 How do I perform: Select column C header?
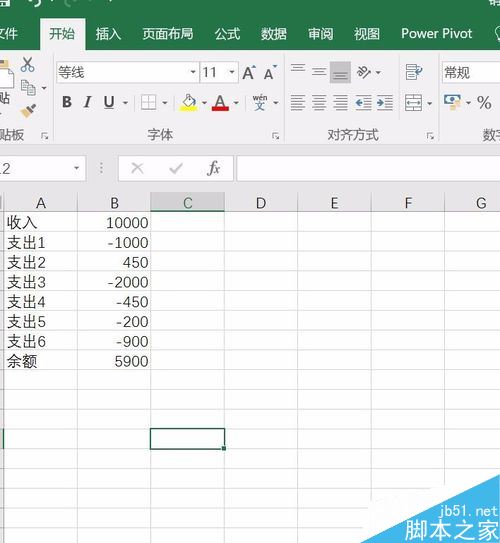pyautogui.click(x=187, y=202)
